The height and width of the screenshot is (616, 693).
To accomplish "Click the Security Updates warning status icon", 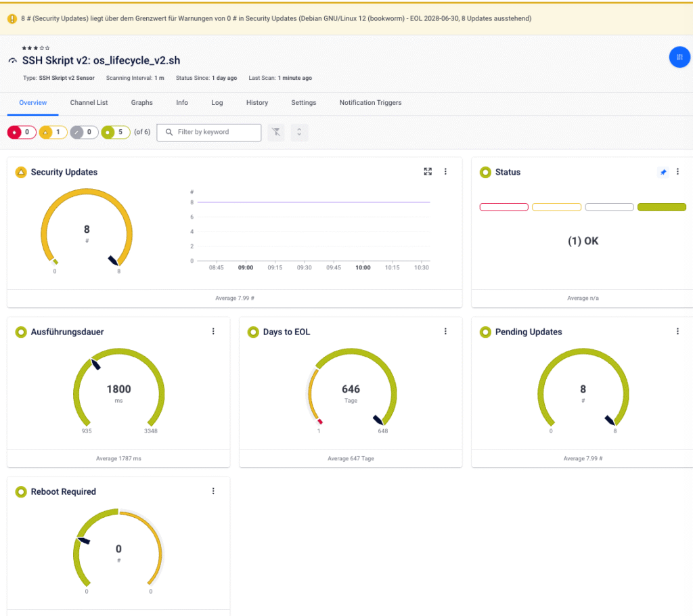I will tap(21, 172).
